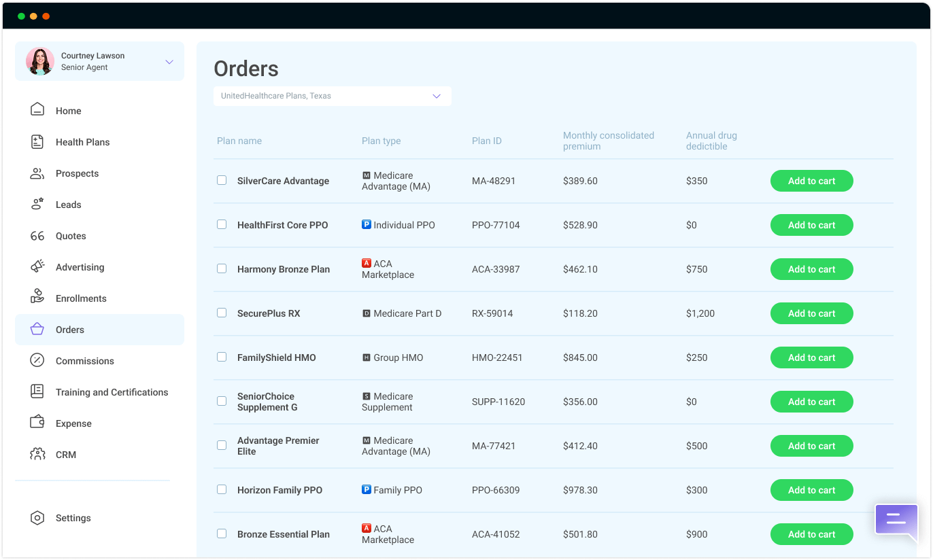
Task: Open Health Plans via its clipboard icon
Action: click(x=37, y=141)
